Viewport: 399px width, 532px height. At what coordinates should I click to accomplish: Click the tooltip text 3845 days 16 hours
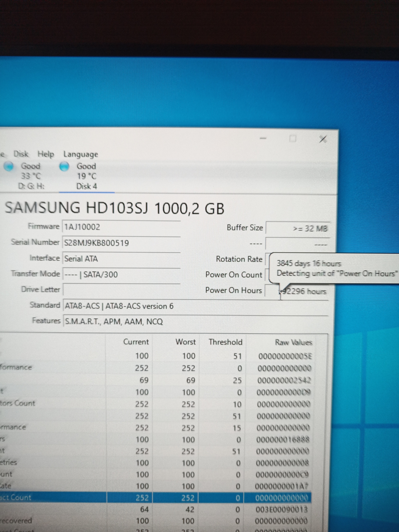pos(309,264)
